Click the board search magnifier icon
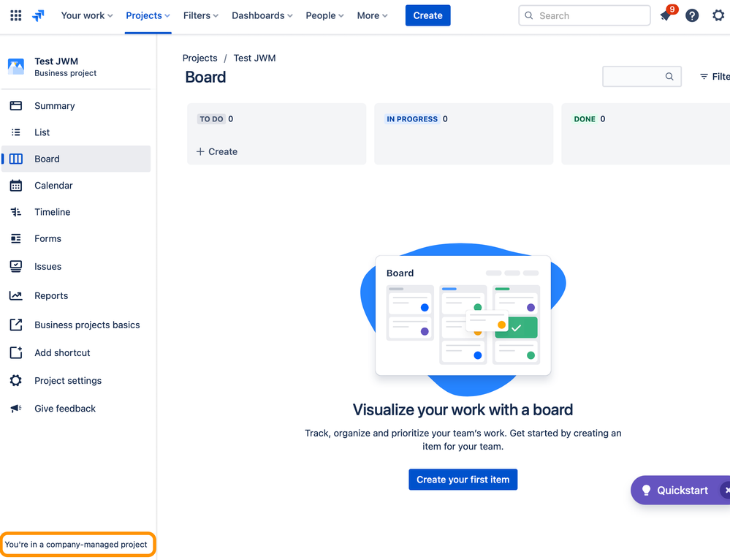 (669, 77)
